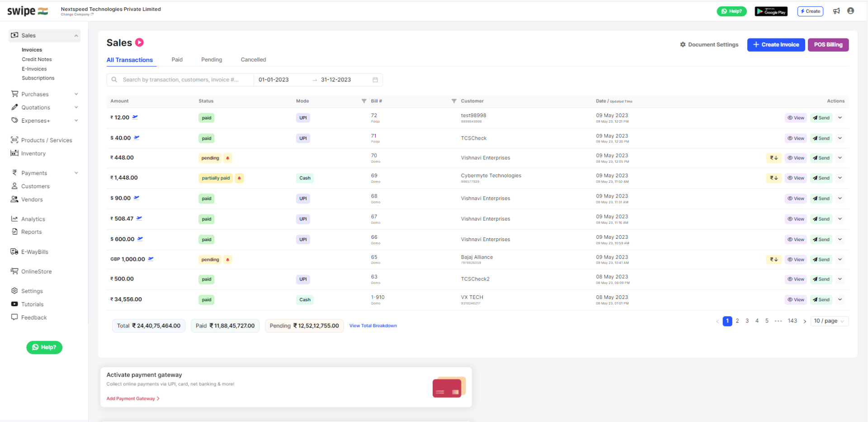
Task: Click the search magnifier icon
Action: (114, 80)
